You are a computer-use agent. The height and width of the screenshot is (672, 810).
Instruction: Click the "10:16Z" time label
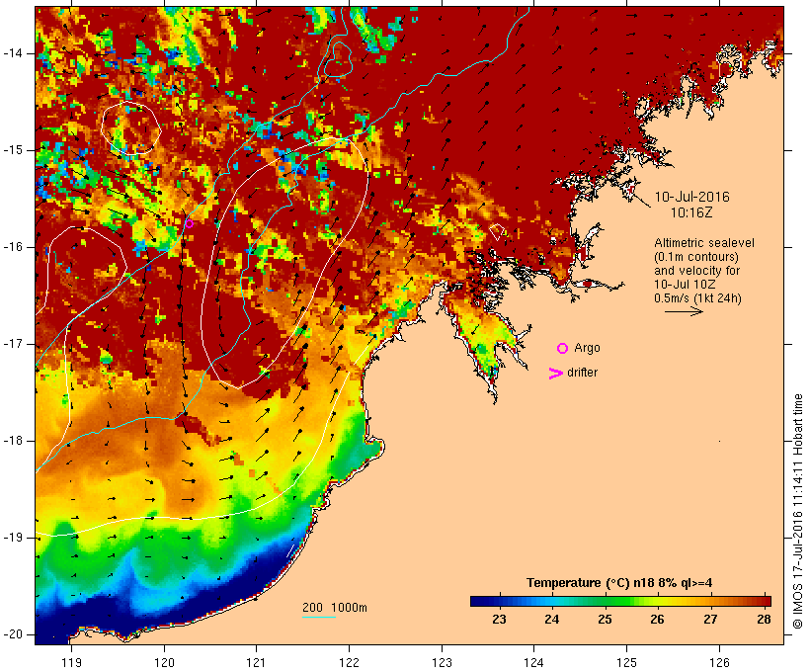[x=691, y=213]
